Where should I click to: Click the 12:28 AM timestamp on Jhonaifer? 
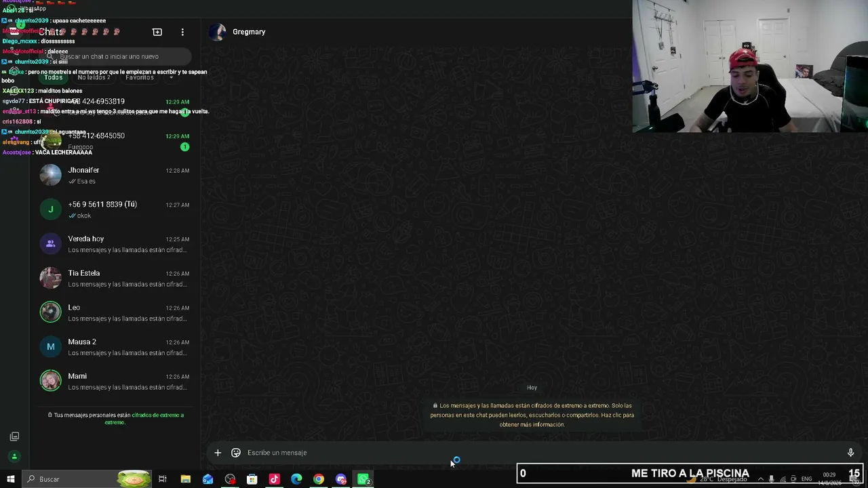pyautogui.click(x=178, y=171)
